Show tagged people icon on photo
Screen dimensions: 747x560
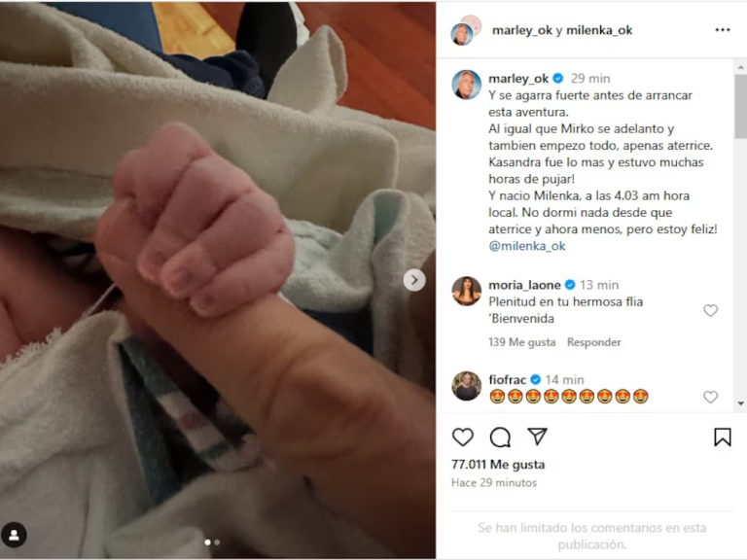[x=14, y=536]
